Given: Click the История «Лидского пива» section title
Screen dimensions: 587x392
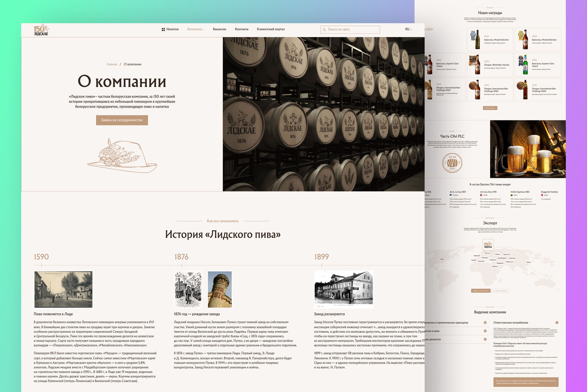Looking at the screenshot, I should point(223,234).
